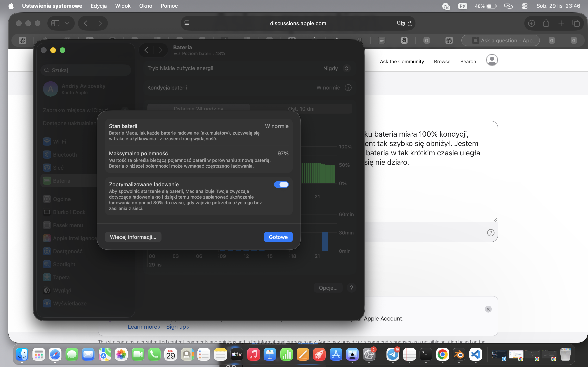Click Safari back navigation arrow

[86, 23]
